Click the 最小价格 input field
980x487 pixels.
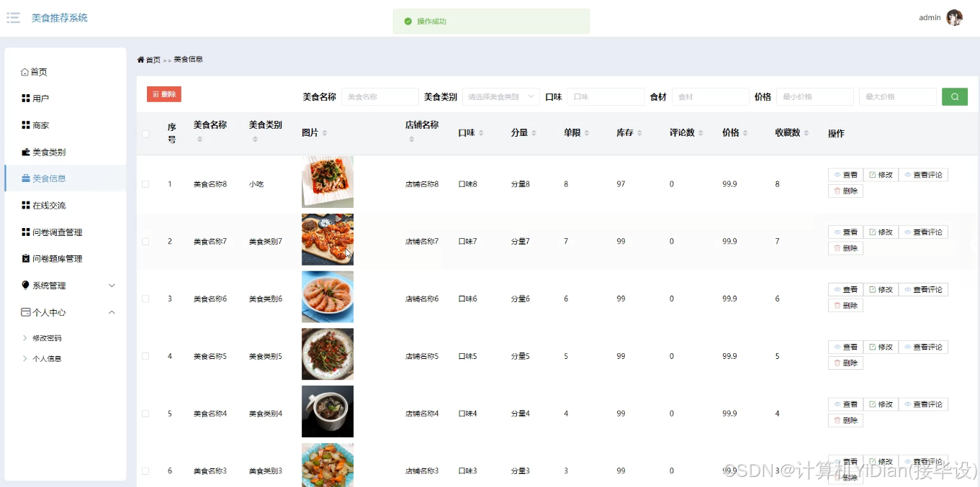(x=814, y=97)
